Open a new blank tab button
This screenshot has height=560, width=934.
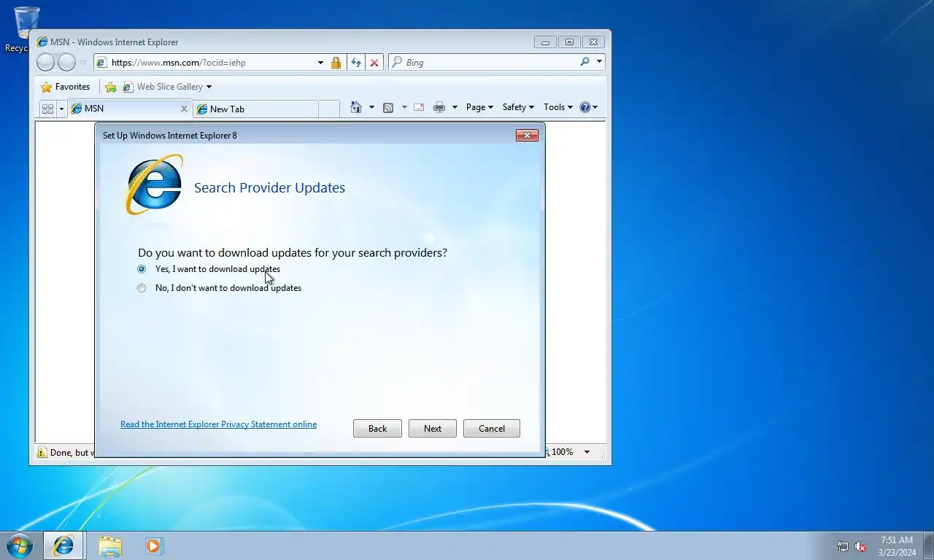[x=329, y=109]
